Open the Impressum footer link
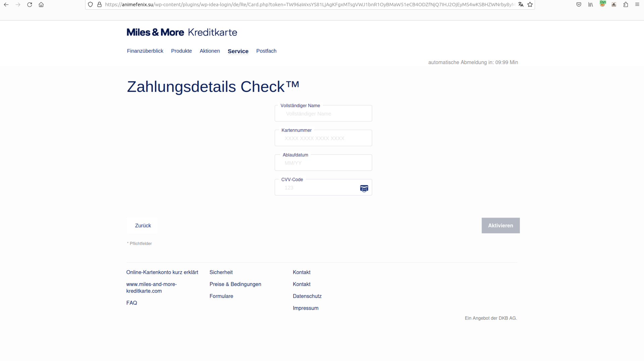 coord(306,308)
